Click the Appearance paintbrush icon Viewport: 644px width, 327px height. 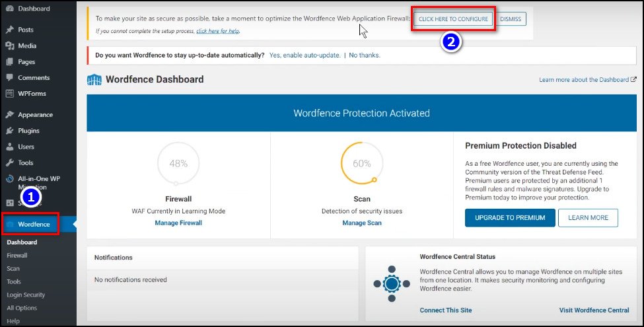pos(10,114)
